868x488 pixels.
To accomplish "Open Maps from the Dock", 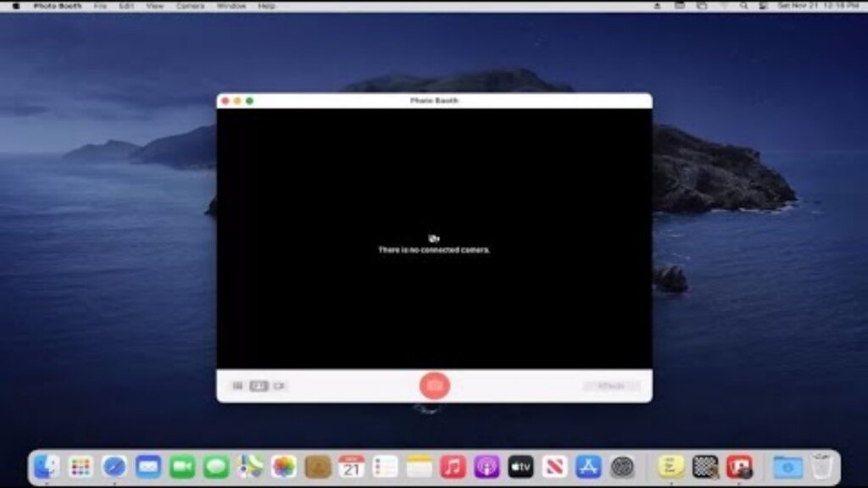I will point(250,467).
